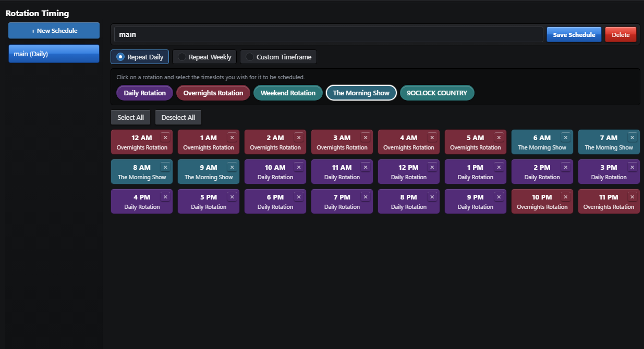644x349 pixels.
Task: Select the 9OCLOCK COUNTRY rotation
Action: [437, 93]
